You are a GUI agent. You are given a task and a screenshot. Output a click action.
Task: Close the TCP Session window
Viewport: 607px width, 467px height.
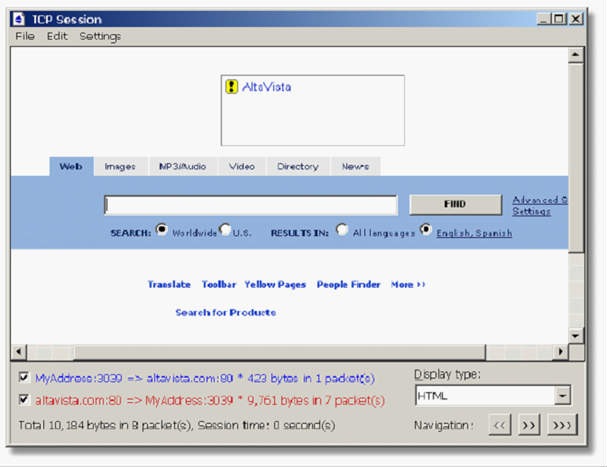tap(576, 19)
